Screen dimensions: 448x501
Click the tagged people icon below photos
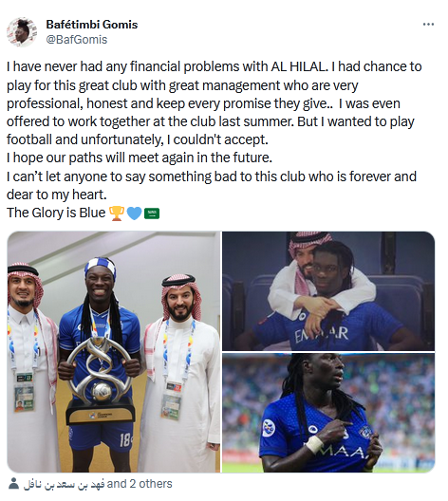click(x=13, y=483)
